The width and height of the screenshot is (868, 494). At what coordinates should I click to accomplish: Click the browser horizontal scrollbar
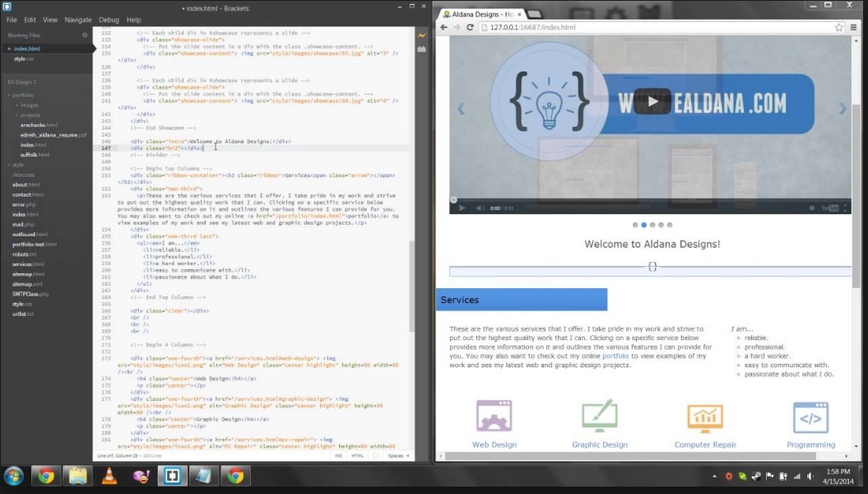pos(630,456)
